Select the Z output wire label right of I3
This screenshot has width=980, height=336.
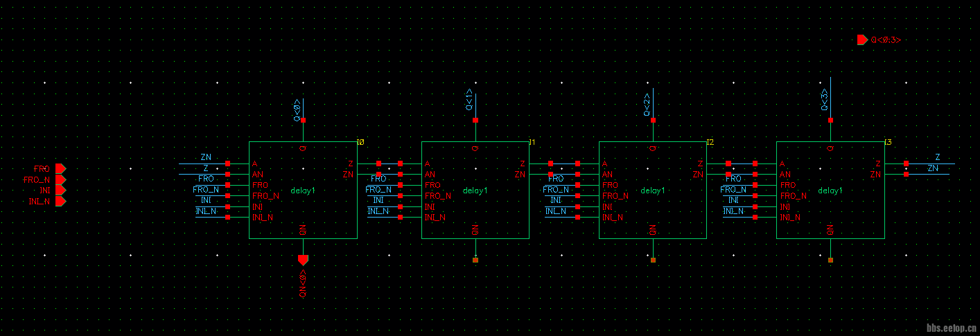(x=938, y=157)
